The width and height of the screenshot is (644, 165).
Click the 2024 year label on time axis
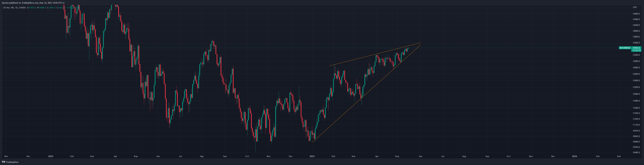point(574,156)
